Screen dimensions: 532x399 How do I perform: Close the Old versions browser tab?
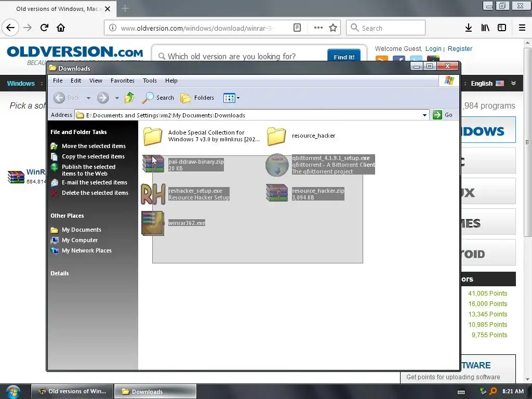pos(108,9)
